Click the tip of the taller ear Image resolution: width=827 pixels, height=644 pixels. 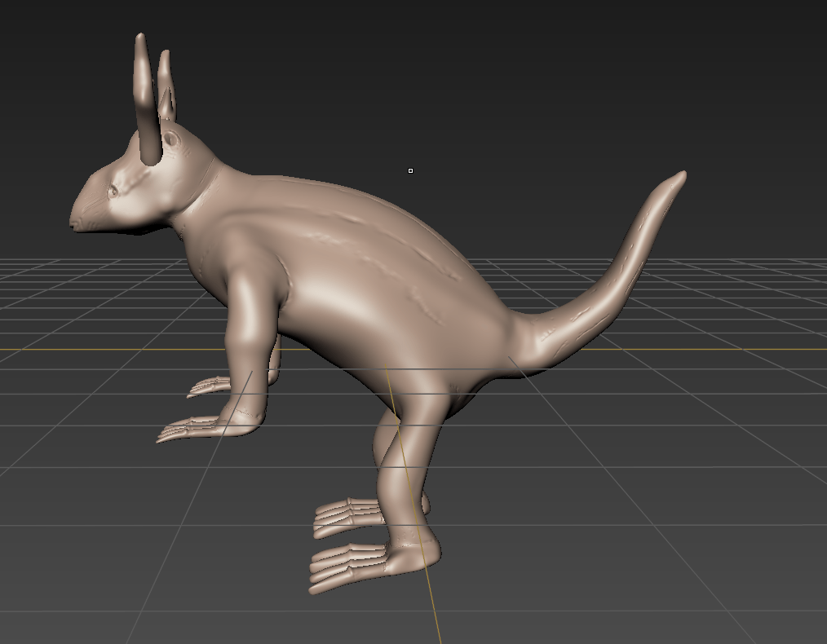tap(140, 39)
